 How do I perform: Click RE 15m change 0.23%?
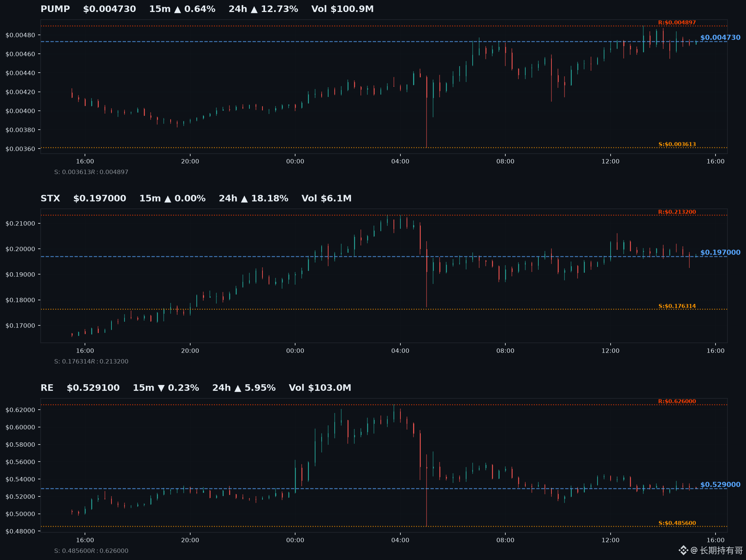166,388
